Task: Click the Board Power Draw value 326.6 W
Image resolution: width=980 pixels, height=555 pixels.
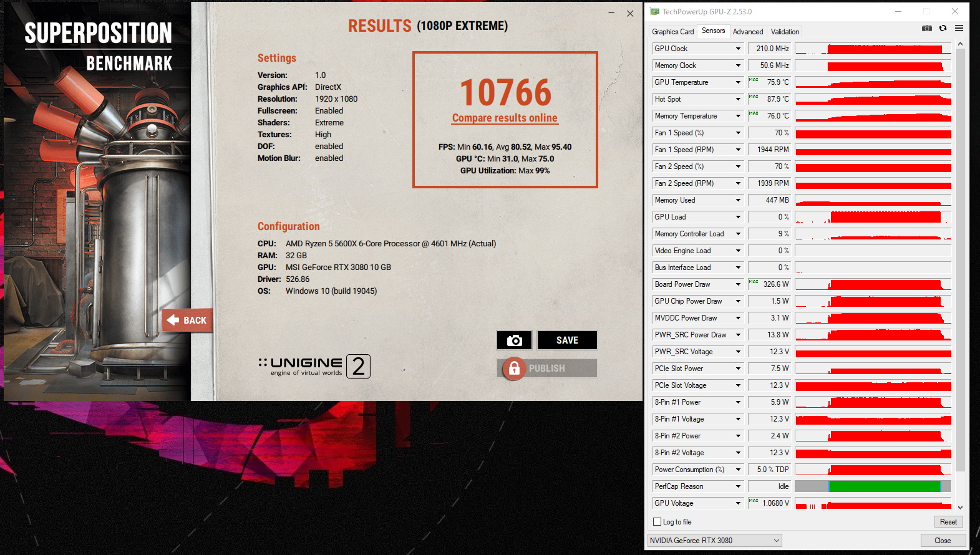Action: [769, 284]
